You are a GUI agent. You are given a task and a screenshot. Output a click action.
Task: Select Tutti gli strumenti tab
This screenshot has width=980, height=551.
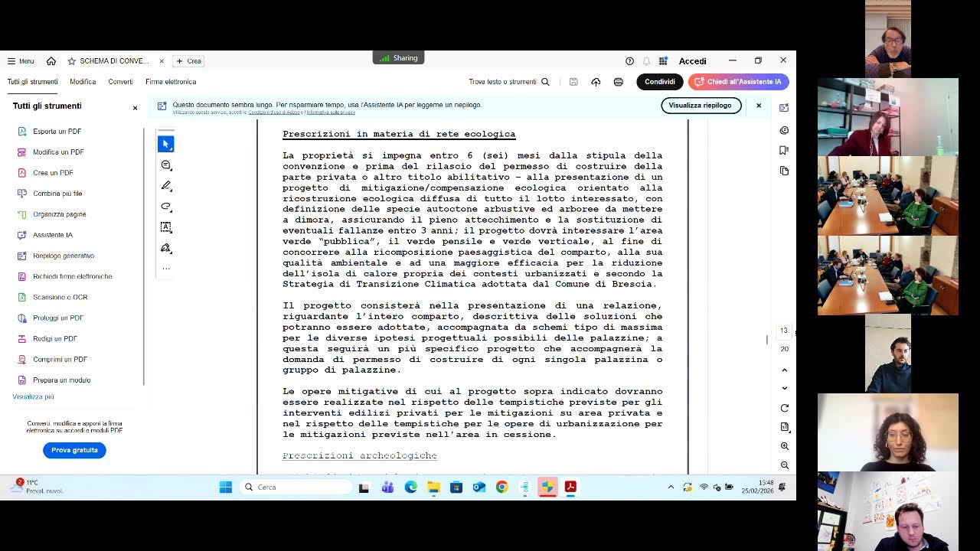click(32, 82)
